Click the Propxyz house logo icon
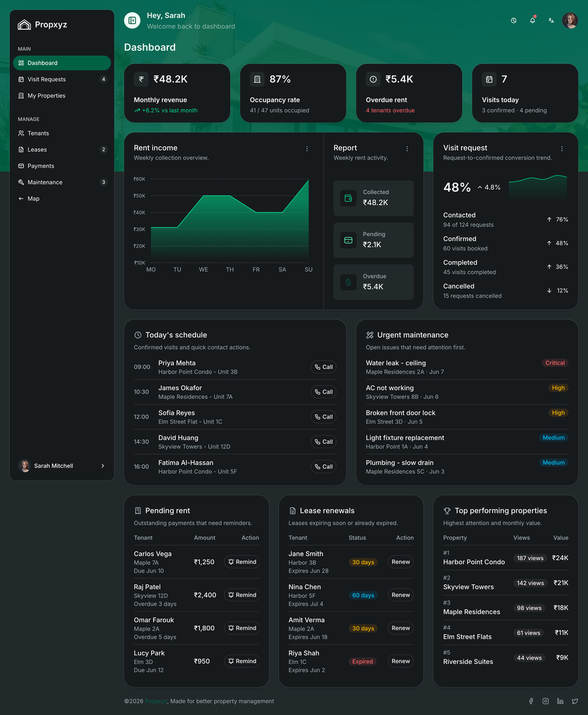The height and width of the screenshot is (715, 588). tap(24, 25)
